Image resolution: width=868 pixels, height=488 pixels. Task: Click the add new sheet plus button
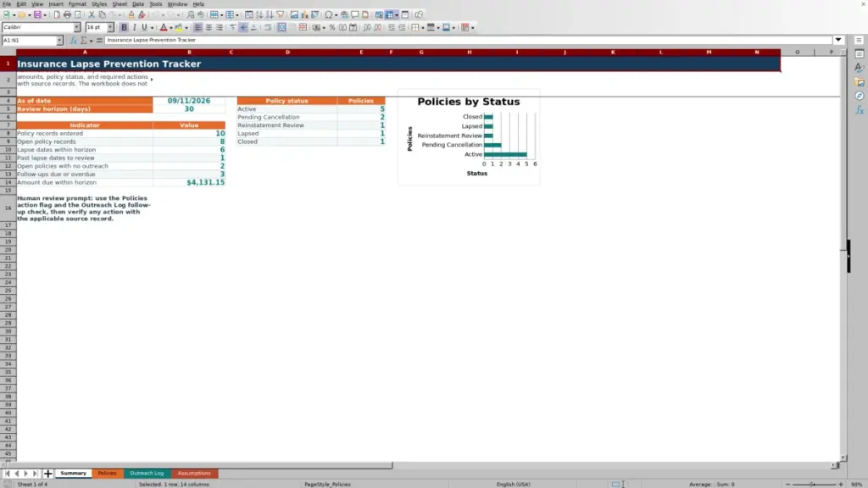click(47, 474)
